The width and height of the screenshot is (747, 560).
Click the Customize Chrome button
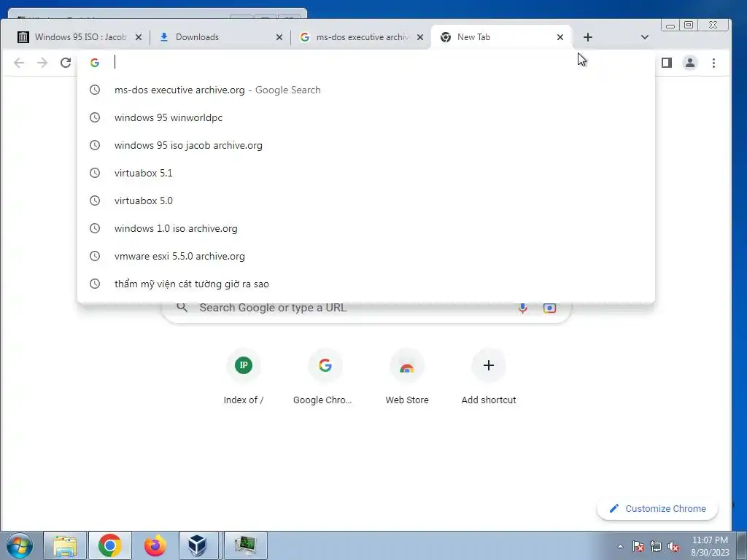(x=657, y=508)
